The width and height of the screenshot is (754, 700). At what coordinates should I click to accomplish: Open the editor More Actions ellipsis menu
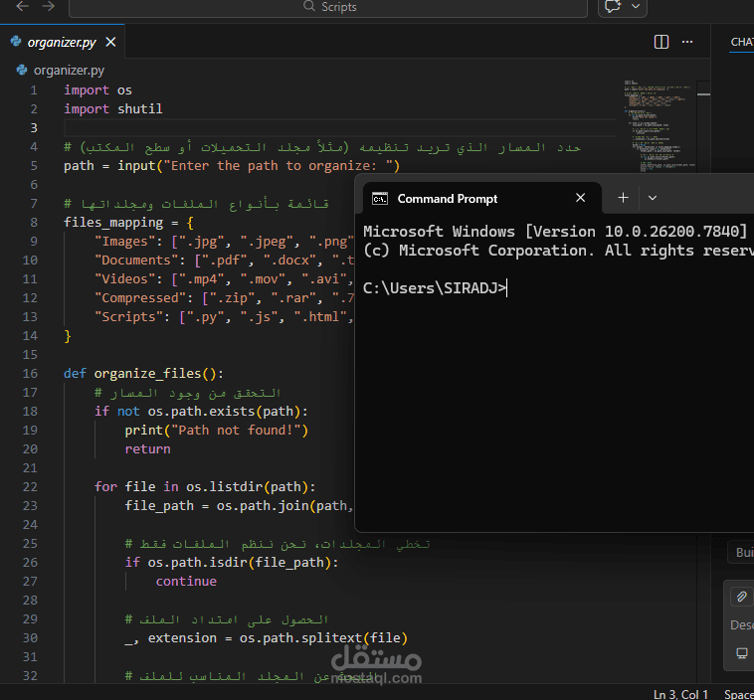point(686,42)
